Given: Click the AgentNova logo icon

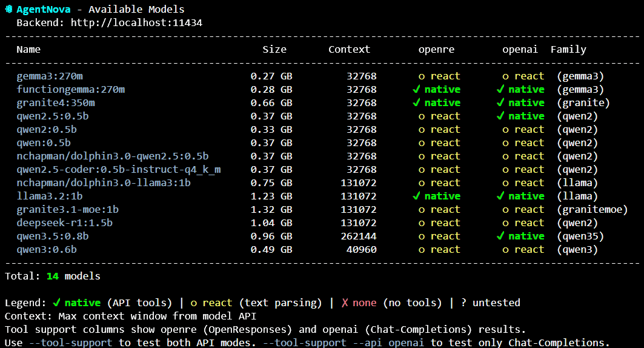Looking at the screenshot, I should tap(8, 9).
